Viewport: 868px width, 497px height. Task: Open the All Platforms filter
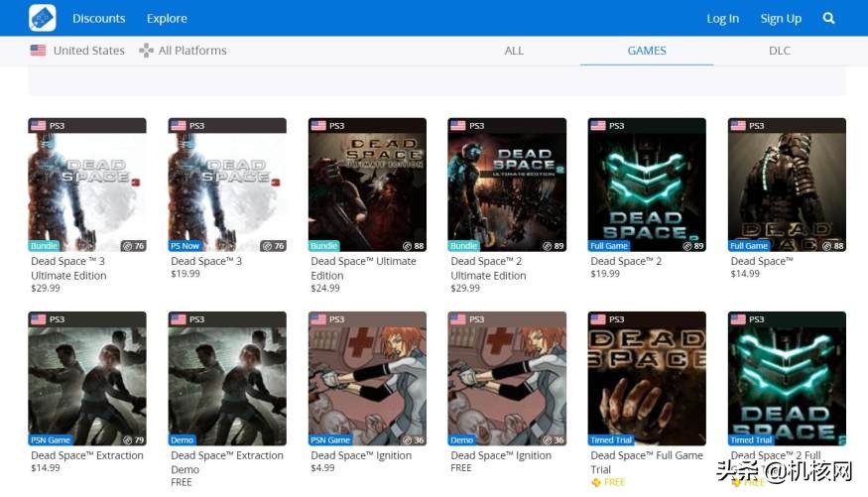(x=183, y=51)
